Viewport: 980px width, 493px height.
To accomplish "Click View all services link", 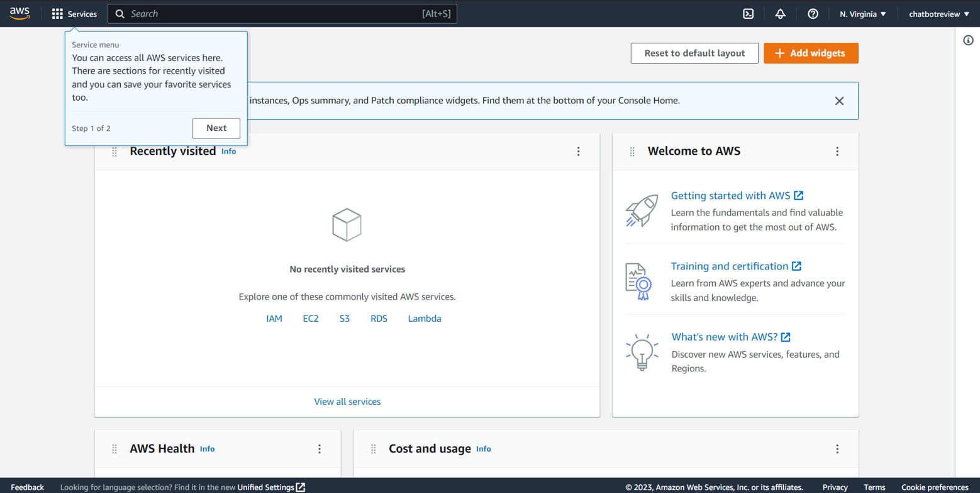I will tap(347, 402).
